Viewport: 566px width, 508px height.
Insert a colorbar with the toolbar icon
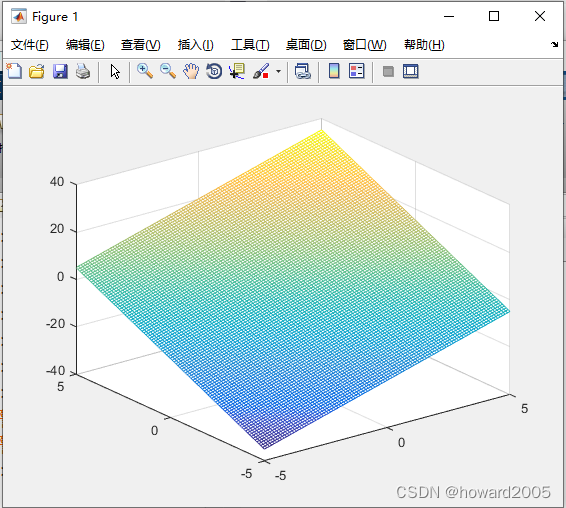coord(334,71)
